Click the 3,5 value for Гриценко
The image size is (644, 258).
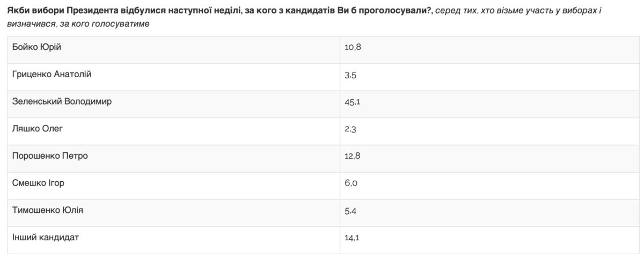(350, 75)
